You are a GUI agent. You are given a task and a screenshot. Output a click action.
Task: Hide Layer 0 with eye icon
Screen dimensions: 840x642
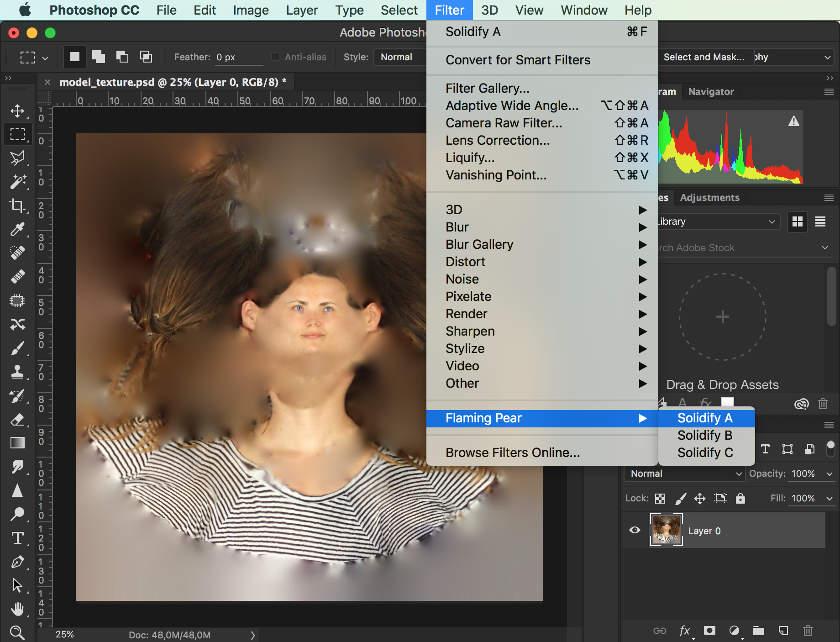[x=635, y=530]
